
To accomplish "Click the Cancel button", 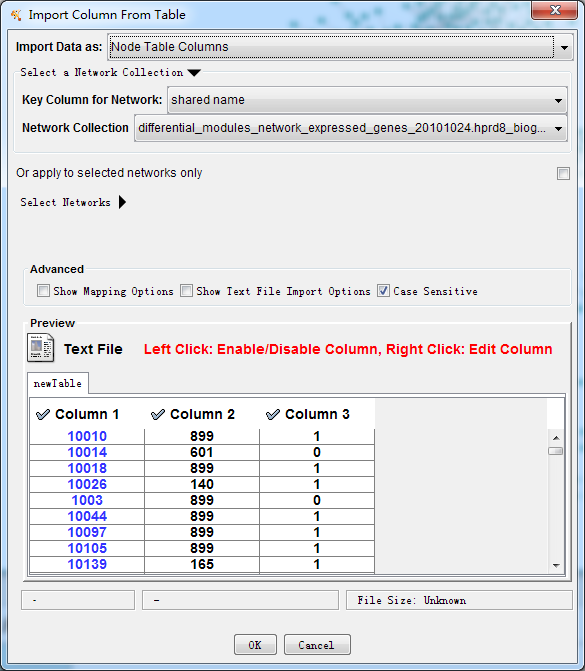I will (317, 644).
